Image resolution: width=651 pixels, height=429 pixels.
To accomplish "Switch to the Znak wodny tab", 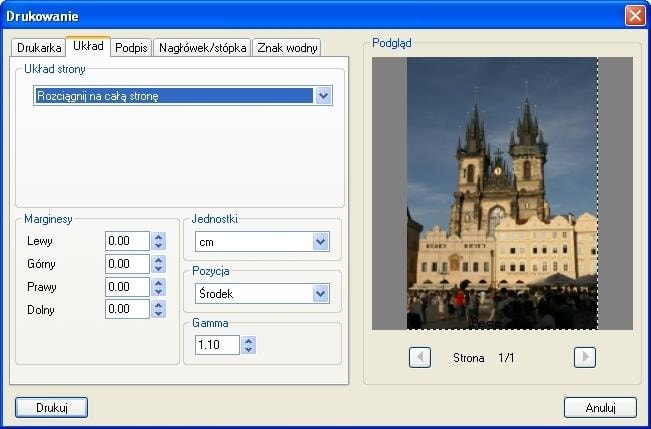I will pos(287,47).
